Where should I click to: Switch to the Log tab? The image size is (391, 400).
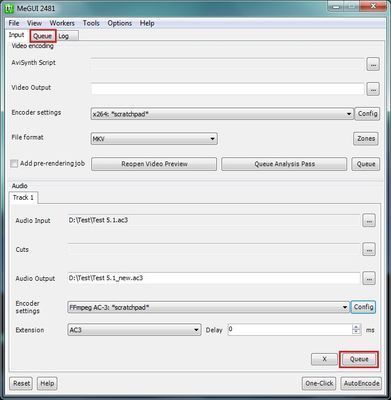(x=67, y=36)
